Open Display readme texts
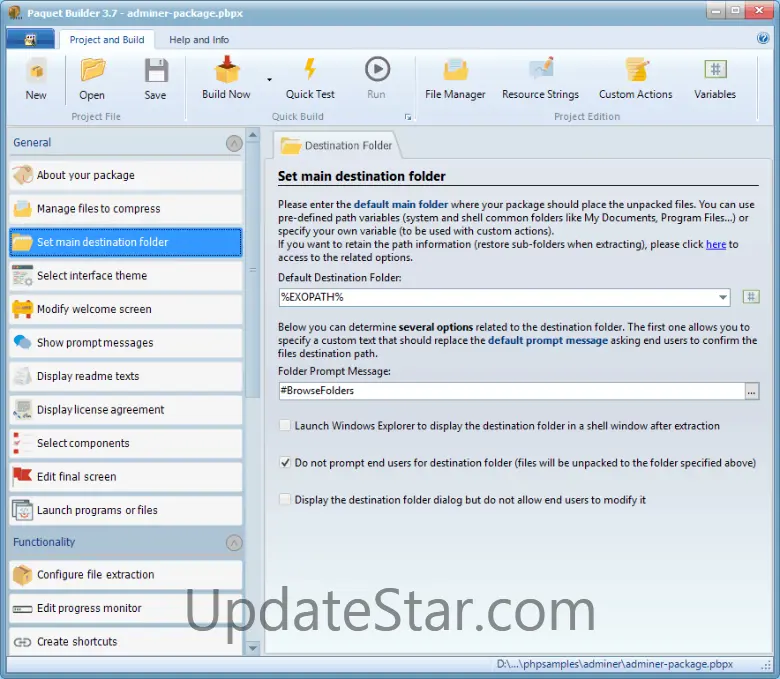Viewport: 780px width, 679px height. click(126, 376)
